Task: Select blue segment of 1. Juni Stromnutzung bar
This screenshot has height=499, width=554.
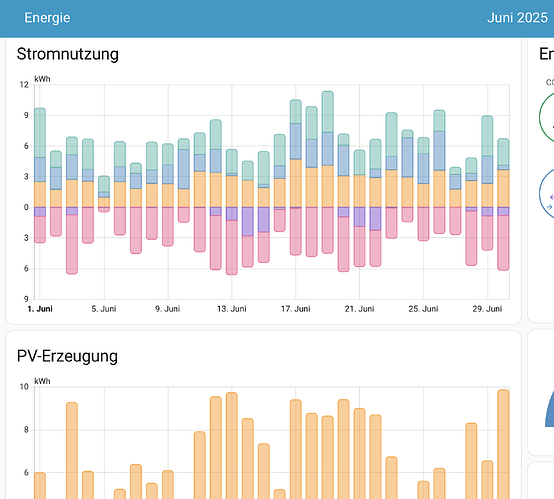Action: (x=40, y=170)
